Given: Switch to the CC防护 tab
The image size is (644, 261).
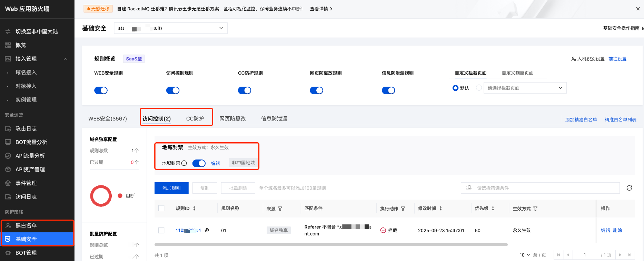Looking at the screenshot, I should [x=195, y=119].
